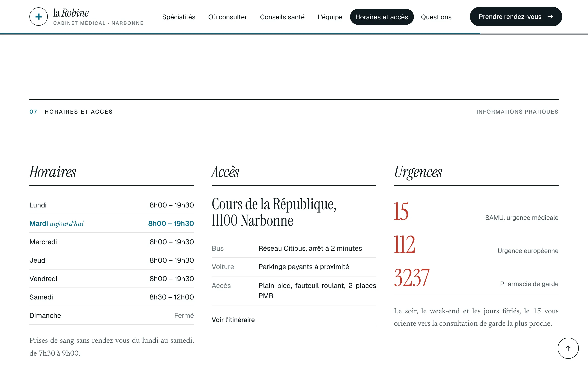This screenshot has height=368, width=588.
Task: Click Parkings payants à proximité text
Action: (304, 267)
